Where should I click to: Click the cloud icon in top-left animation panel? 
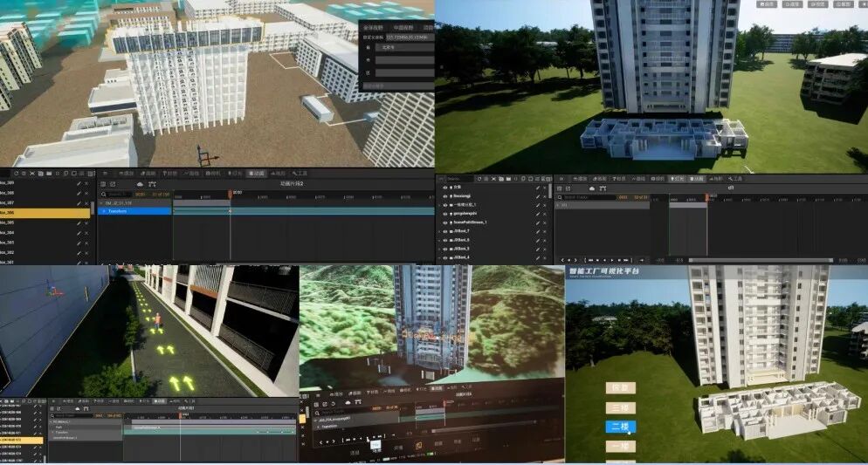[x=140, y=184]
